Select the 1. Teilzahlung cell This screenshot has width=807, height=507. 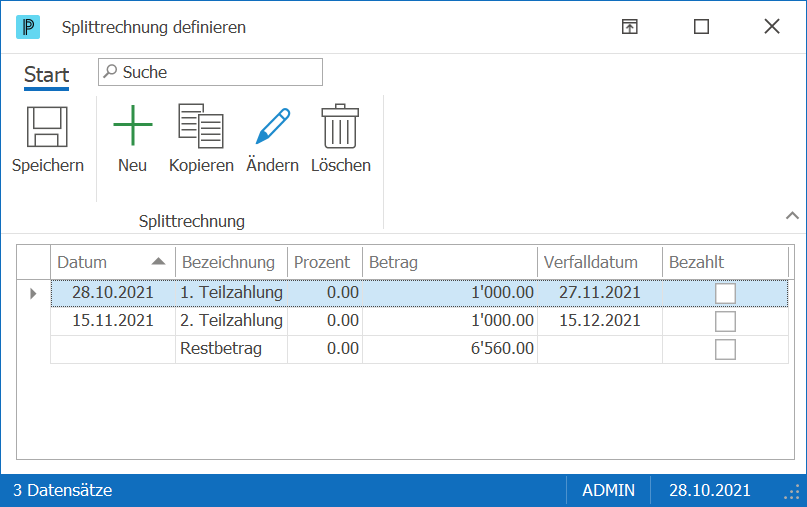coord(231,293)
